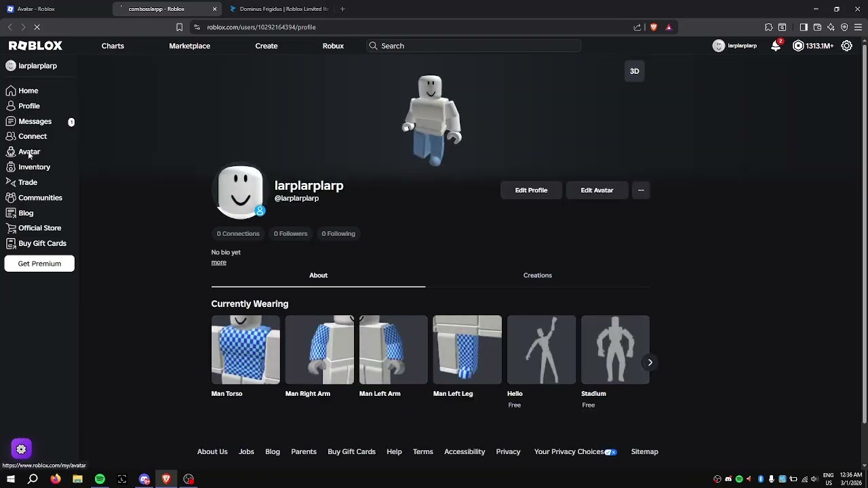Viewport: 868px width, 488px height.
Task: Click the Get Premium button
Action: (39, 264)
